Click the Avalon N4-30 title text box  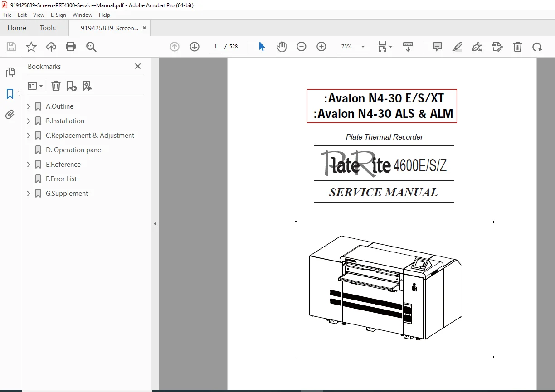click(382, 106)
